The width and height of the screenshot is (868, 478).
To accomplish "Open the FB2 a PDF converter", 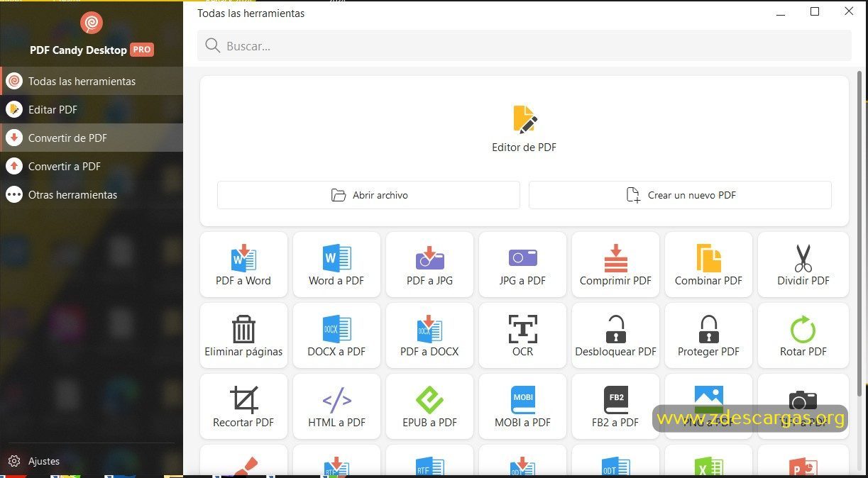I will coord(615,406).
